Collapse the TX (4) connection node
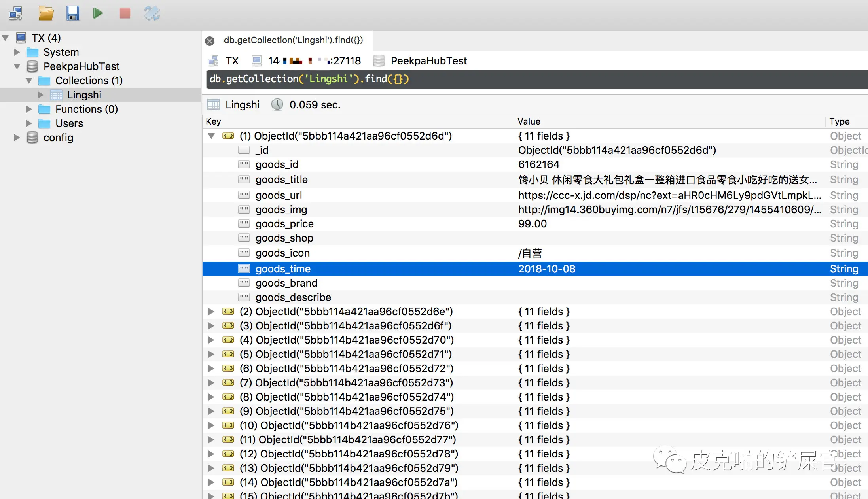 pyautogui.click(x=6, y=38)
